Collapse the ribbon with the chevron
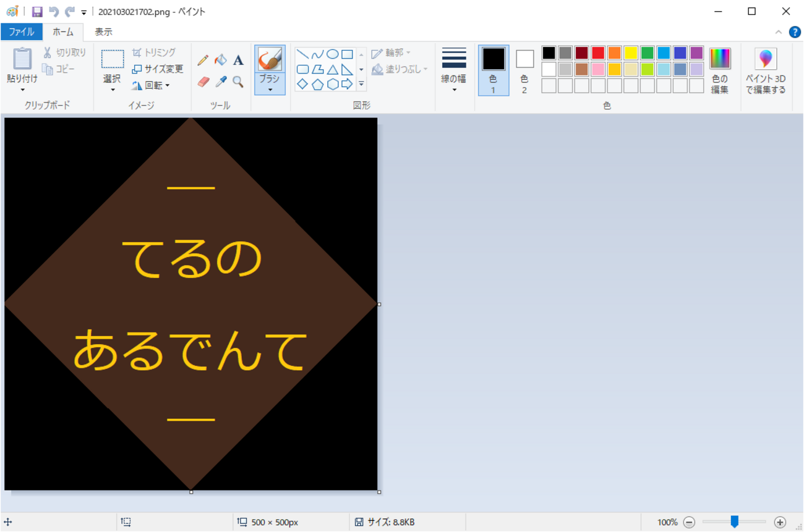This screenshot has width=804, height=532. pyautogui.click(x=779, y=32)
